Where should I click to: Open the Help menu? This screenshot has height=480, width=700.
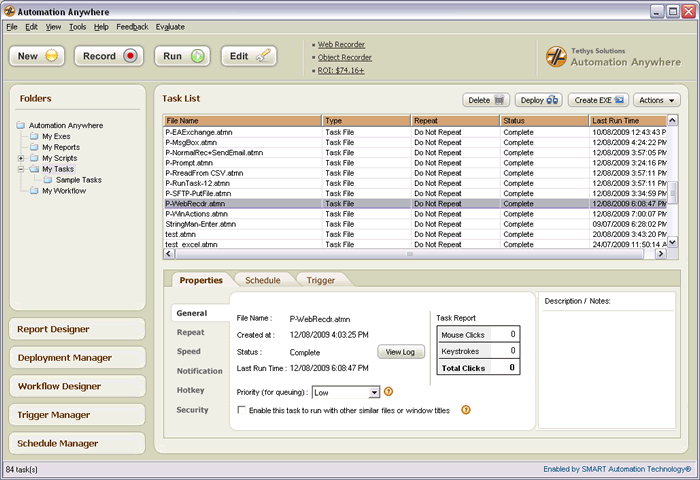[101, 27]
